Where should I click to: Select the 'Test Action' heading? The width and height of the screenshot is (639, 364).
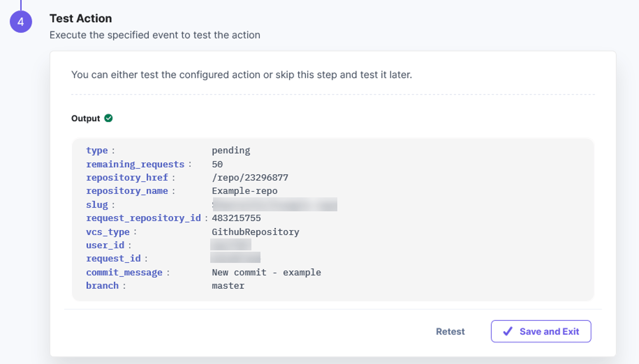[81, 18]
